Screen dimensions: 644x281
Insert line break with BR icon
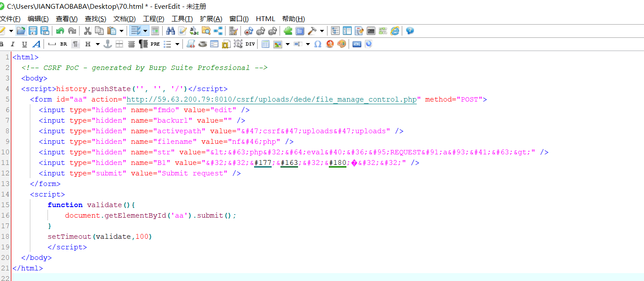(64, 44)
